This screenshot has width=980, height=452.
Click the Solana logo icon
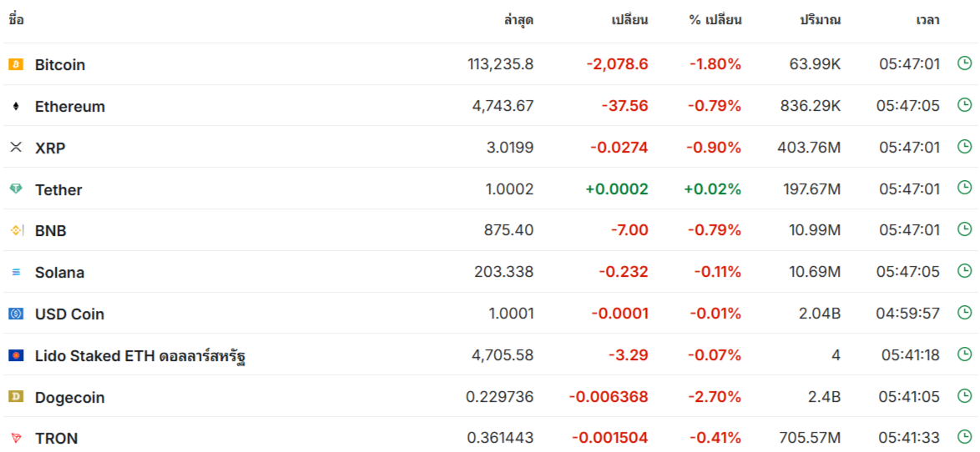coord(16,272)
